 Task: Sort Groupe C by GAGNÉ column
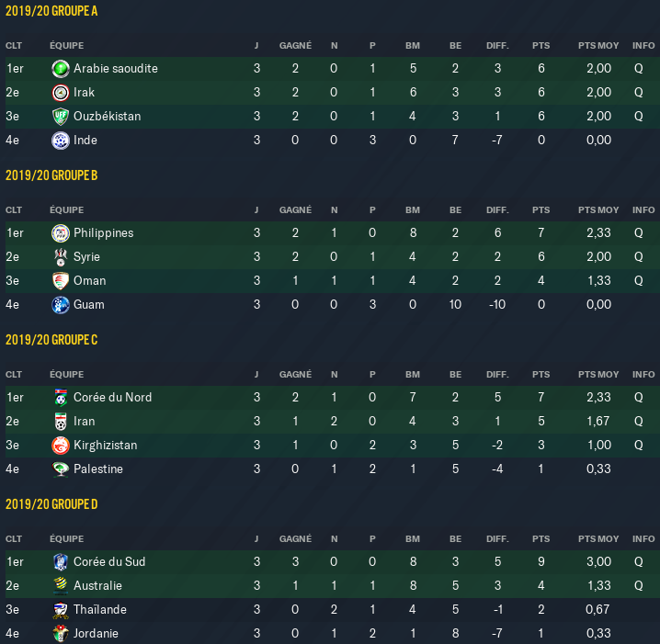(x=295, y=375)
